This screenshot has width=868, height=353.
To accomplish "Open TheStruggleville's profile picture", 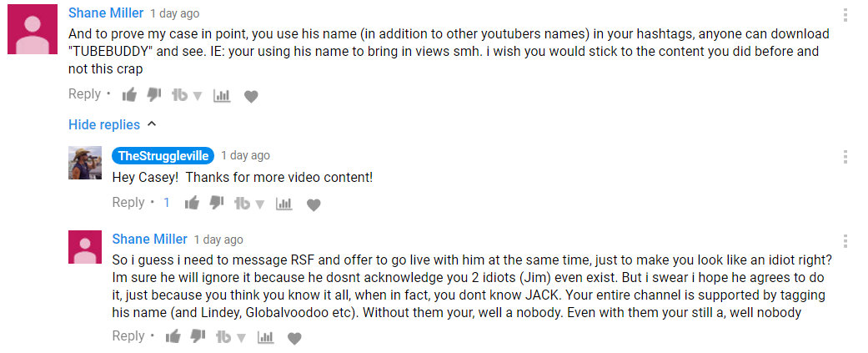I will tap(85, 163).
